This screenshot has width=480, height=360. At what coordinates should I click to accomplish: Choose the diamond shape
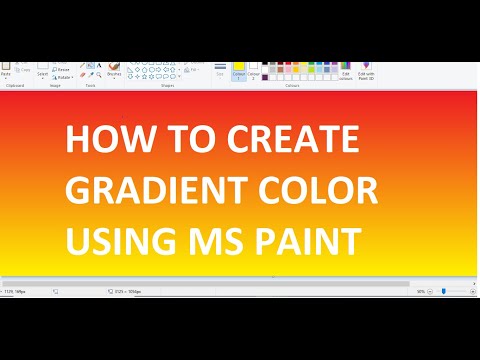pos(137,70)
